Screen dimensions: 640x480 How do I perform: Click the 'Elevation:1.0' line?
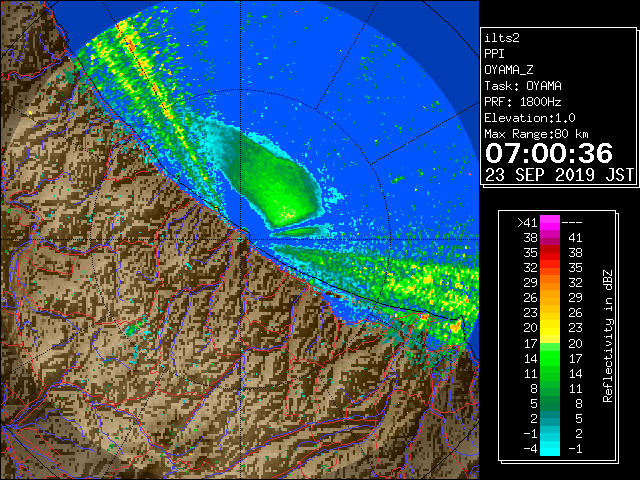[530, 118]
